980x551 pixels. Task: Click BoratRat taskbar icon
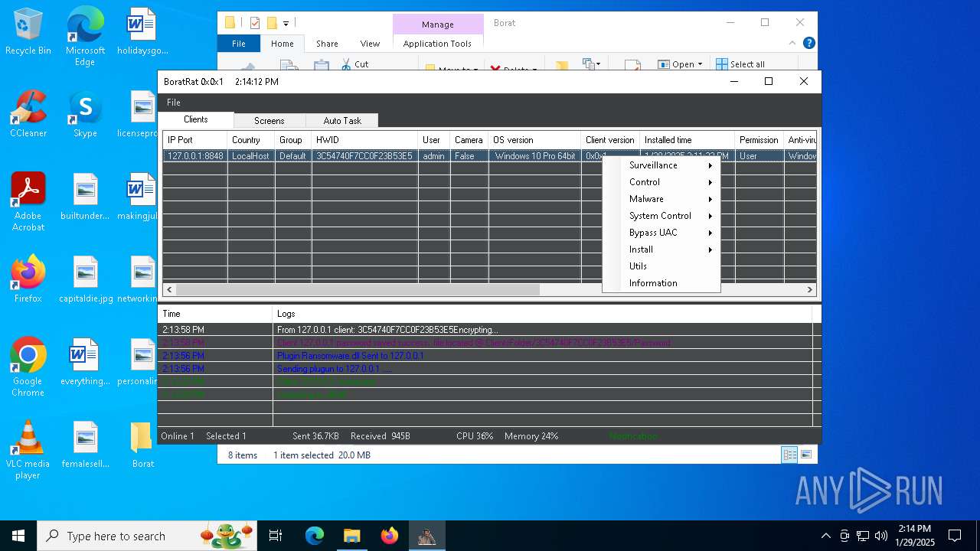pyautogui.click(x=426, y=536)
